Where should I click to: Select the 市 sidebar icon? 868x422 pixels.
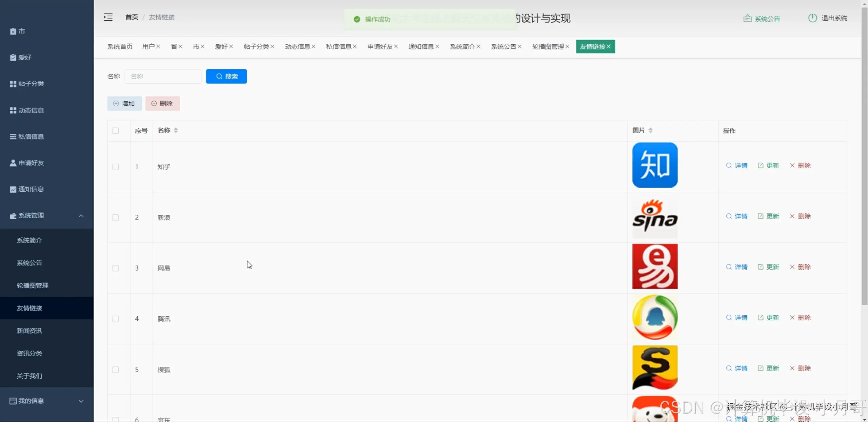coord(13,31)
